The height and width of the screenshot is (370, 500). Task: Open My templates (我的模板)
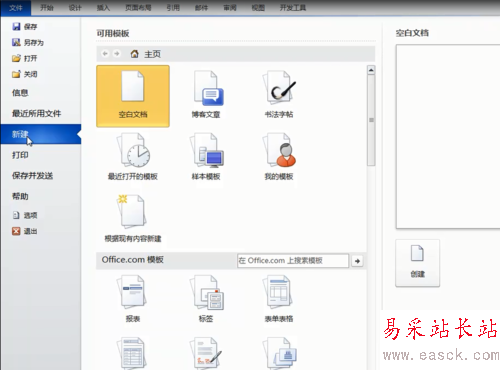click(x=279, y=157)
